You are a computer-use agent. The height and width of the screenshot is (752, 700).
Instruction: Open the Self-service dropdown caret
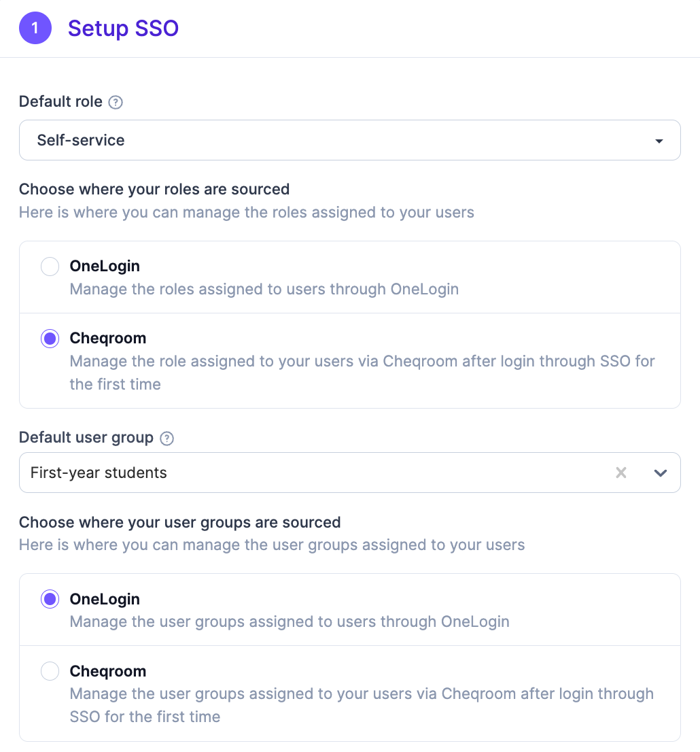point(659,141)
